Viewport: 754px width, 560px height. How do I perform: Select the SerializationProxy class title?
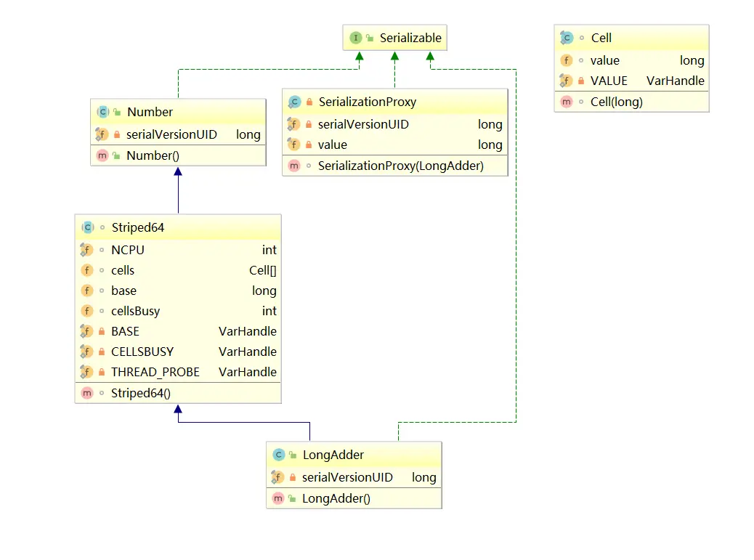(368, 102)
